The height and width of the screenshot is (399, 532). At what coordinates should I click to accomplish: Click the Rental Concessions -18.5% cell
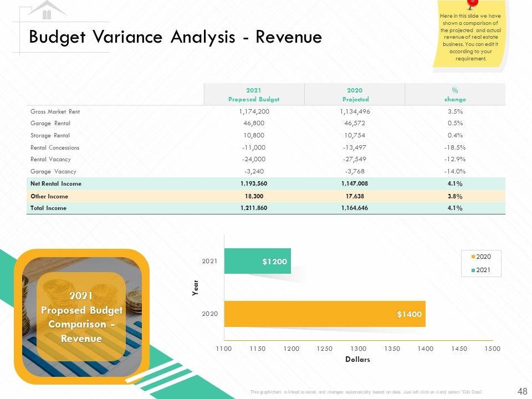(x=455, y=147)
